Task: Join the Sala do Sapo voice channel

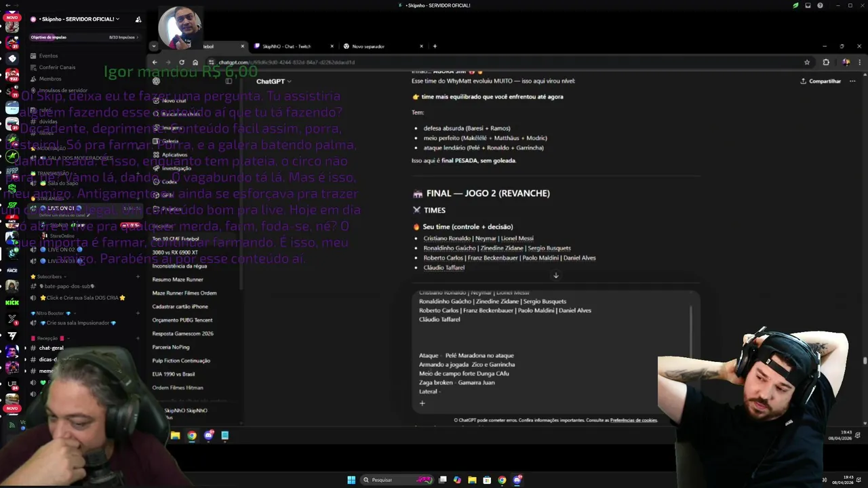Action: click(x=62, y=183)
